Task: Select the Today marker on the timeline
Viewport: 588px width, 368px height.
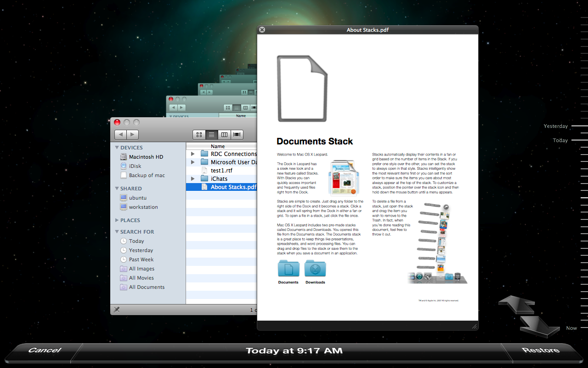Action: [x=560, y=140]
